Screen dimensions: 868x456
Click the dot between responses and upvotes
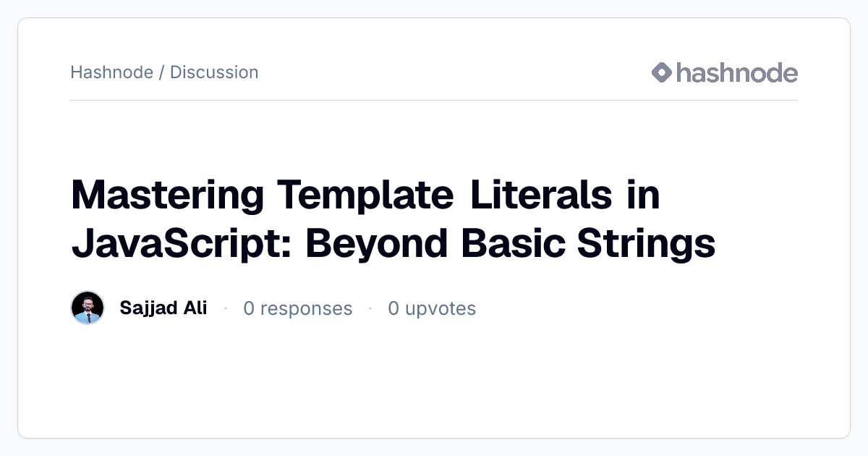point(370,309)
